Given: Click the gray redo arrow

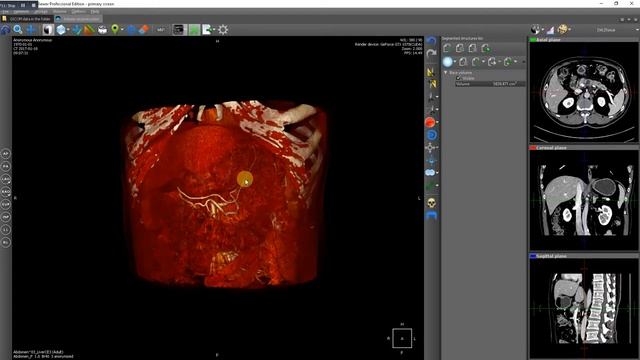Looking at the screenshot, I should [431, 53].
